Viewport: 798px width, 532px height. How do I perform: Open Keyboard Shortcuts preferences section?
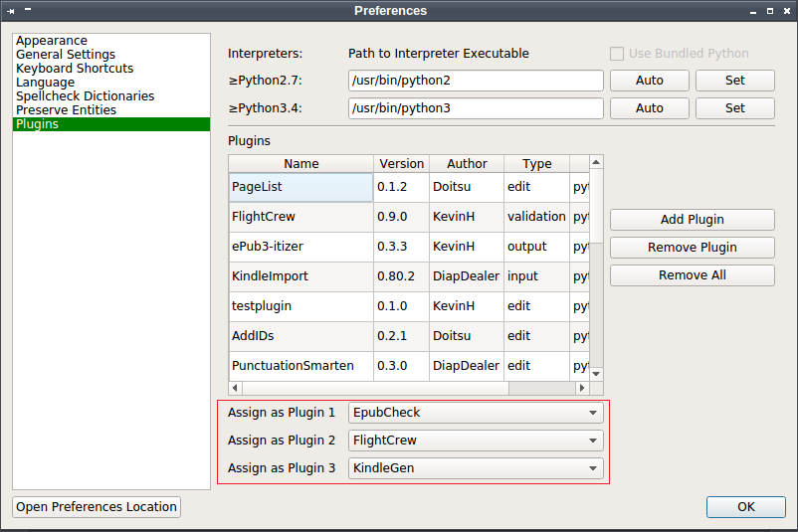pos(75,69)
